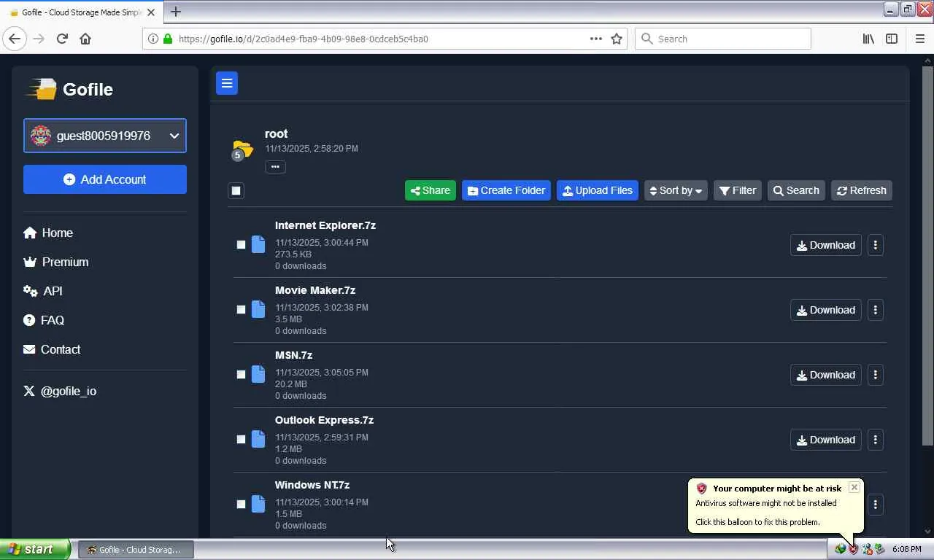This screenshot has height=560, width=934.
Task: Download Internet Explorer.7z
Action: [826, 245]
